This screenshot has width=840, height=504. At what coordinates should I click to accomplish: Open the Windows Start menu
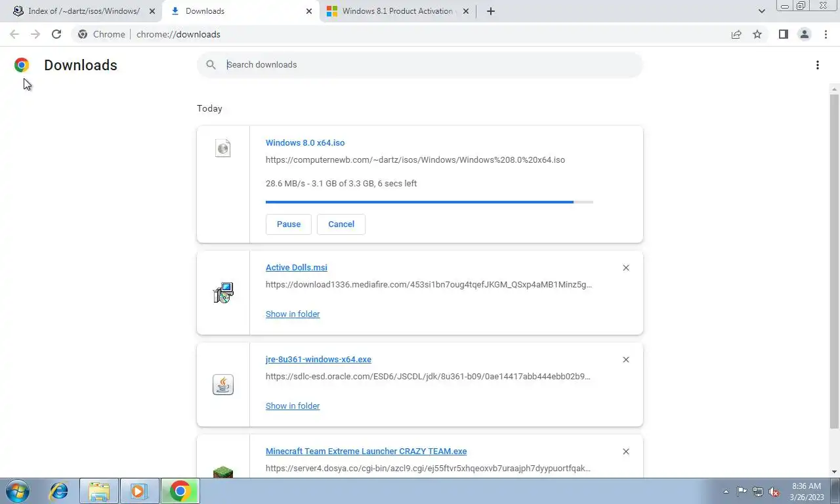tap(18, 491)
